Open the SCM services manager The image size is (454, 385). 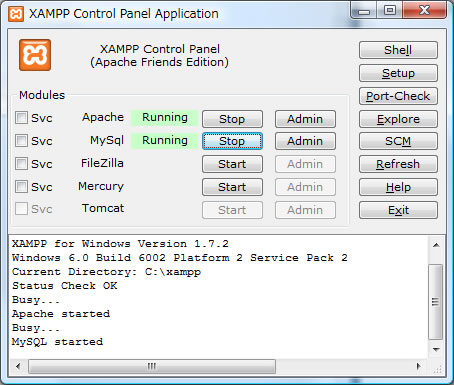click(x=398, y=141)
